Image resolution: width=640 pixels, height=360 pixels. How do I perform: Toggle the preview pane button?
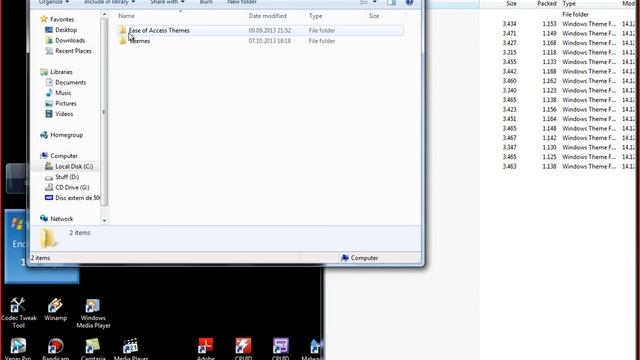[x=391, y=2]
